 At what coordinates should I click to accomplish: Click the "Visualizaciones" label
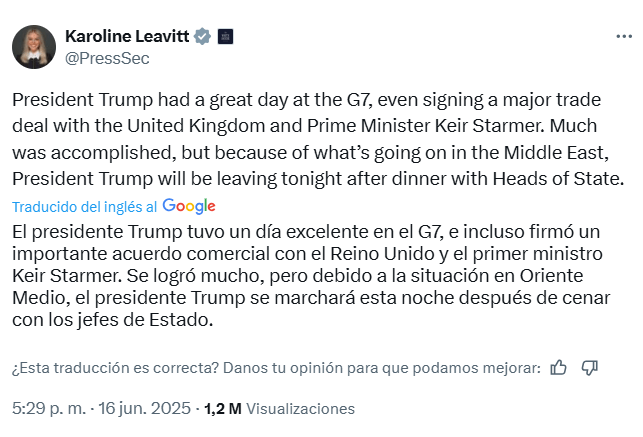pyautogui.click(x=300, y=408)
